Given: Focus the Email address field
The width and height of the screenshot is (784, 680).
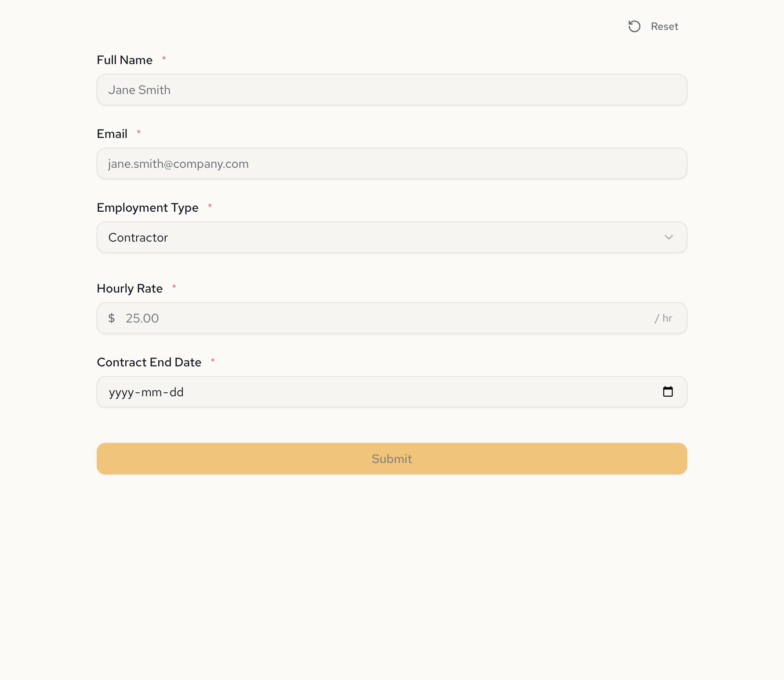Looking at the screenshot, I should click(x=392, y=163).
